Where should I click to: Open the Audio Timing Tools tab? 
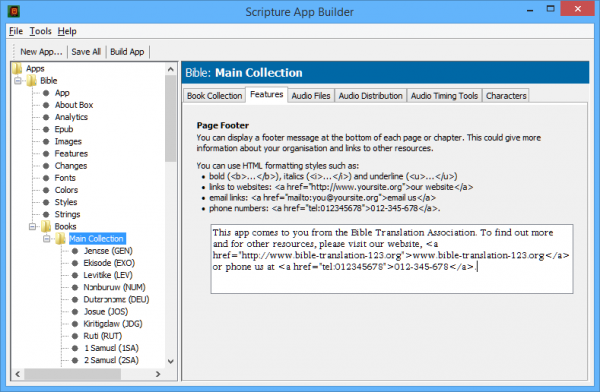(444, 96)
